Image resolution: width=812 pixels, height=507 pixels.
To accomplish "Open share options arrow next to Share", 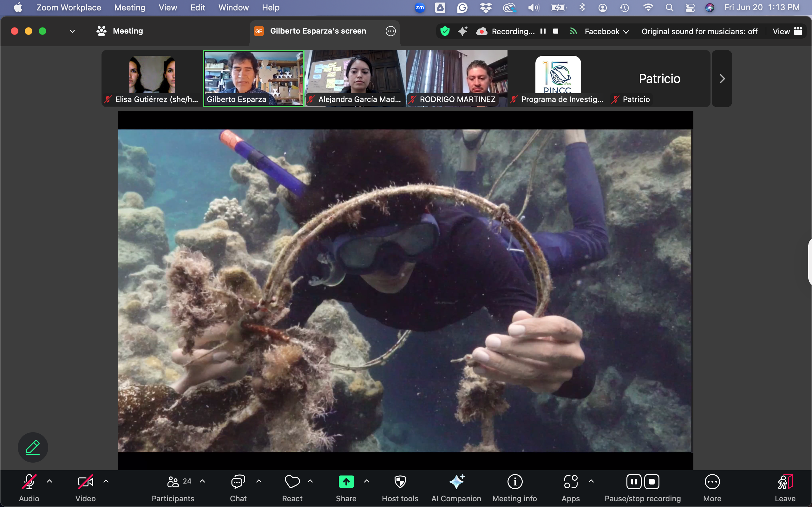I will pos(367,481).
